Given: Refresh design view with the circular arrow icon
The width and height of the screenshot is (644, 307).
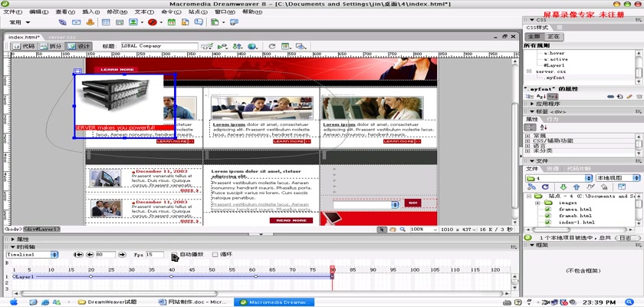Looking at the screenshot, I should 271,47.
